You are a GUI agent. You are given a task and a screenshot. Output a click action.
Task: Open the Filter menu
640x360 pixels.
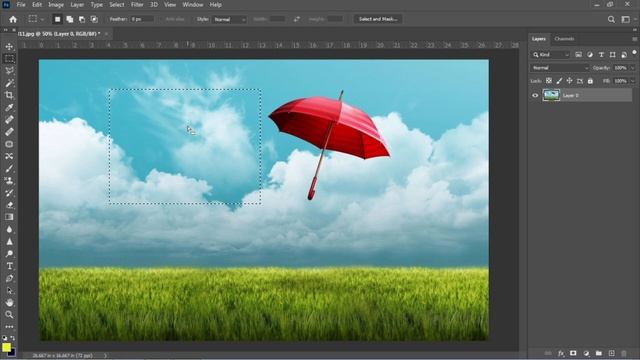coord(137,5)
